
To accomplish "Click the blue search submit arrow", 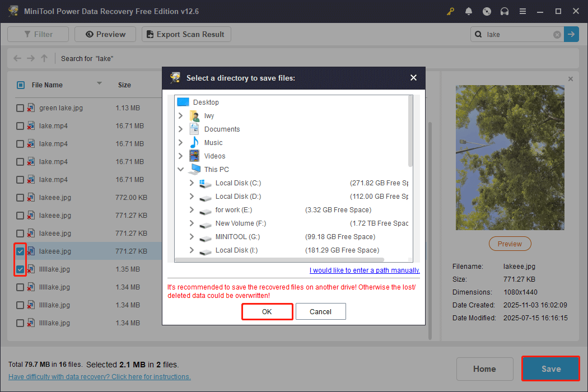I will pos(571,34).
